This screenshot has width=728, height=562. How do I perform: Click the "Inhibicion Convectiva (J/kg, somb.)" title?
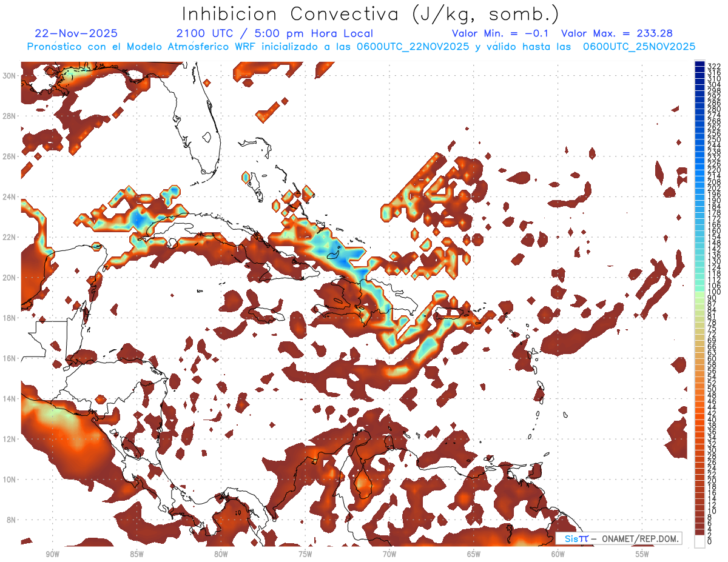point(371,15)
